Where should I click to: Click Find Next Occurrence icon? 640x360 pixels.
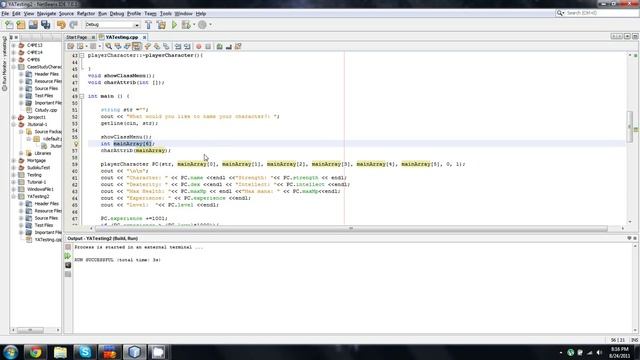click(x=127, y=47)
